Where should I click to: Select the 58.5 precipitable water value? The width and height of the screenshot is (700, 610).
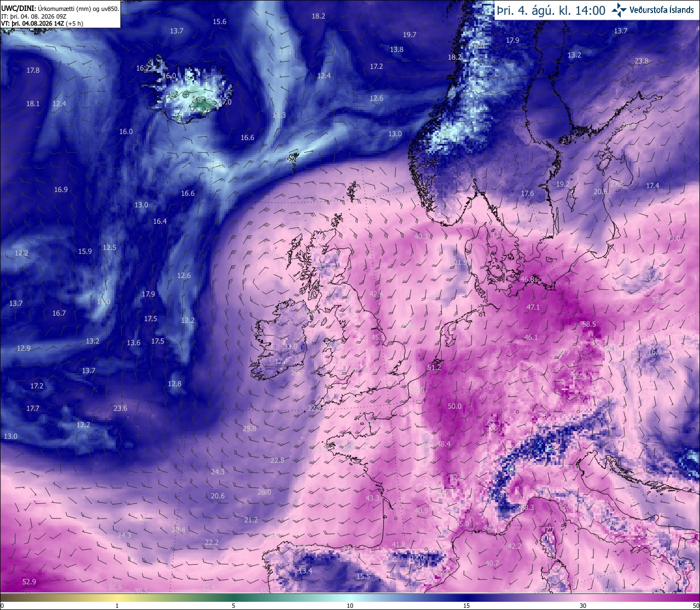(589, 324)
